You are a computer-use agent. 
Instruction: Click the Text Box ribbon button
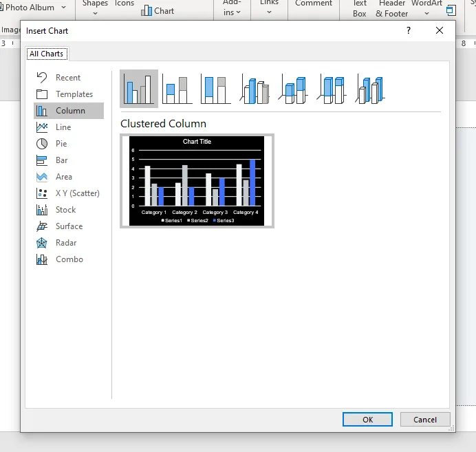pos(360,8)
